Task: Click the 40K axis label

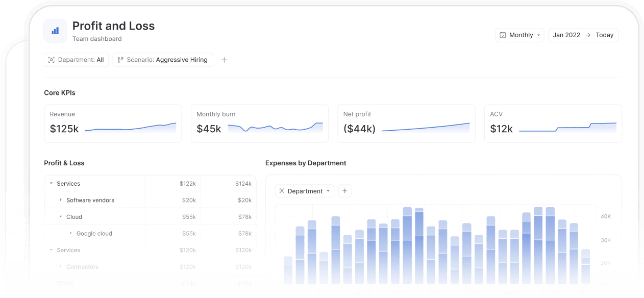Action: click(x=606, y=216)
